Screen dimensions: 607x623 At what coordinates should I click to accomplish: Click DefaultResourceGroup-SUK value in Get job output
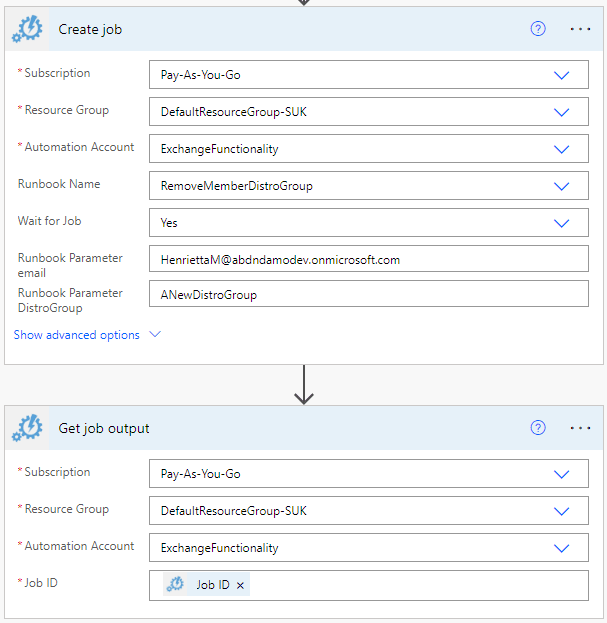tap(234, 511)
